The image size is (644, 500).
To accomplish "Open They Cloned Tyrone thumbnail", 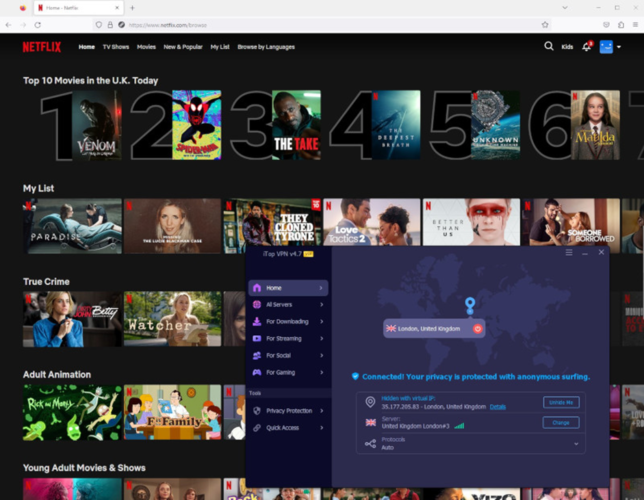I will point(272,223).
